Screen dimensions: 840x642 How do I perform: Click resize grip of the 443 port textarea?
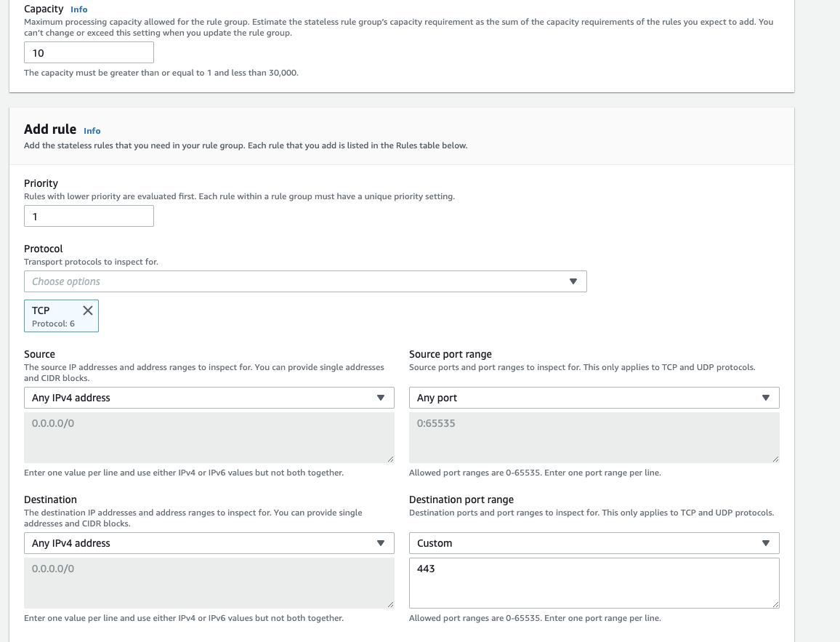775,604
